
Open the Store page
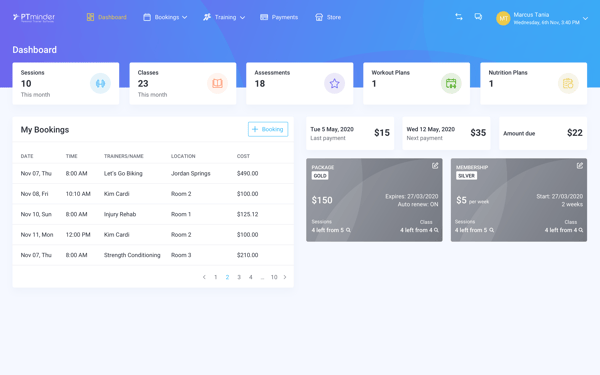328,17
